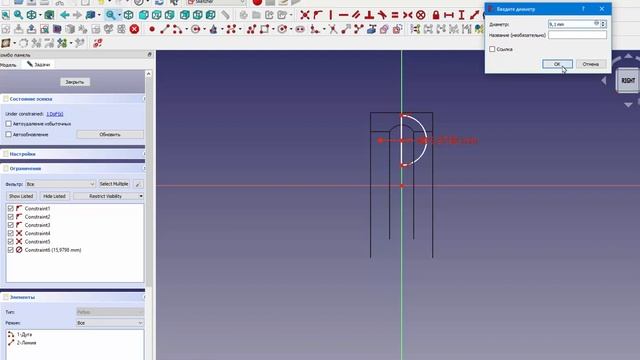Toggle the Constraint3 checkbox
The height and width of the screenshot is (360, 640).
point(11,225)
